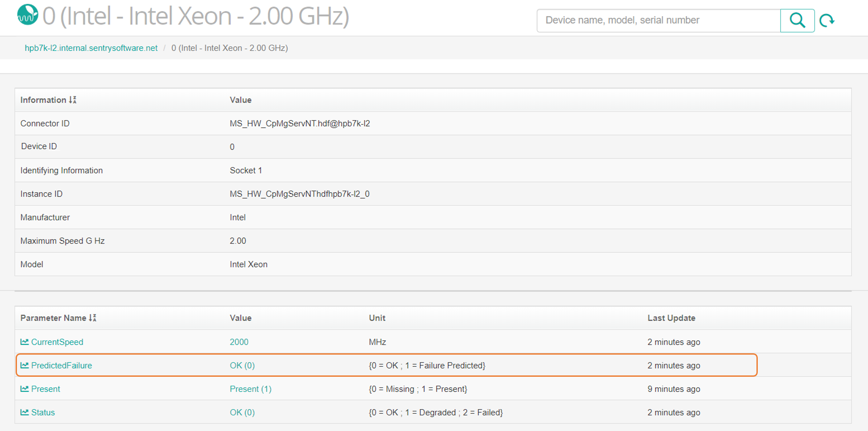This screenshot has height=431, width=868.
Task: Open the chart icon for PredictedFailure
Action: [x=24, y=365]
